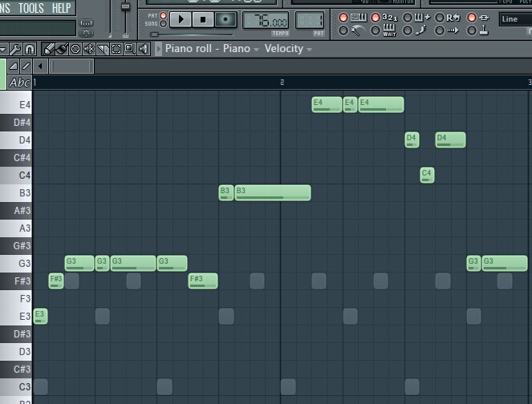
Task: Click bar 1 marker on the timeline
Action: 35,83
